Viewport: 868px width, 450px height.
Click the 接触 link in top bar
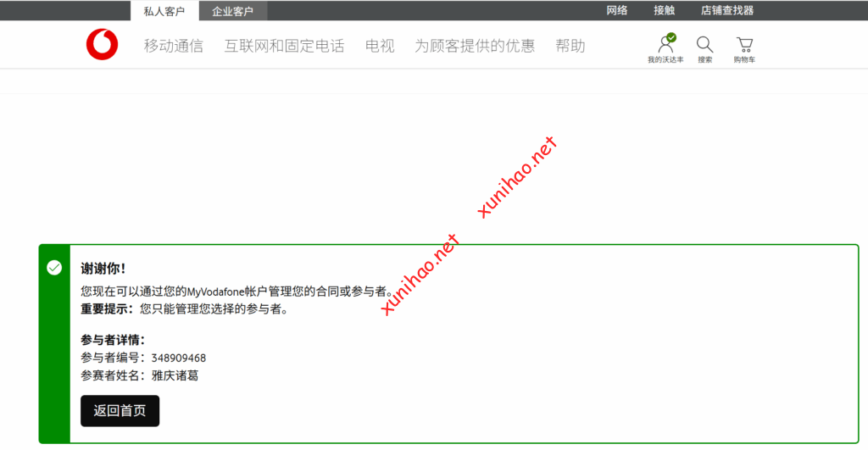(x=664, y=11)
